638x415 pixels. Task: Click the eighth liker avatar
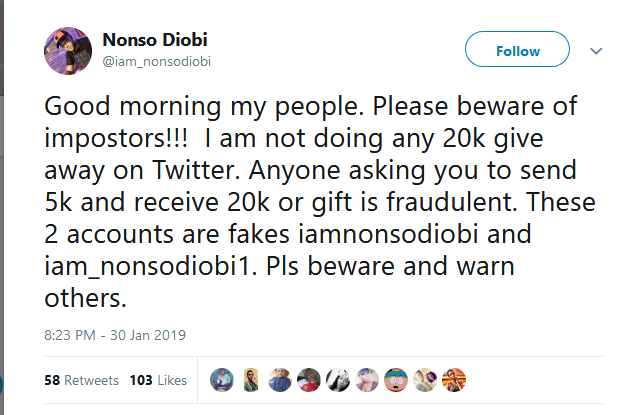[x=425, y=380]
